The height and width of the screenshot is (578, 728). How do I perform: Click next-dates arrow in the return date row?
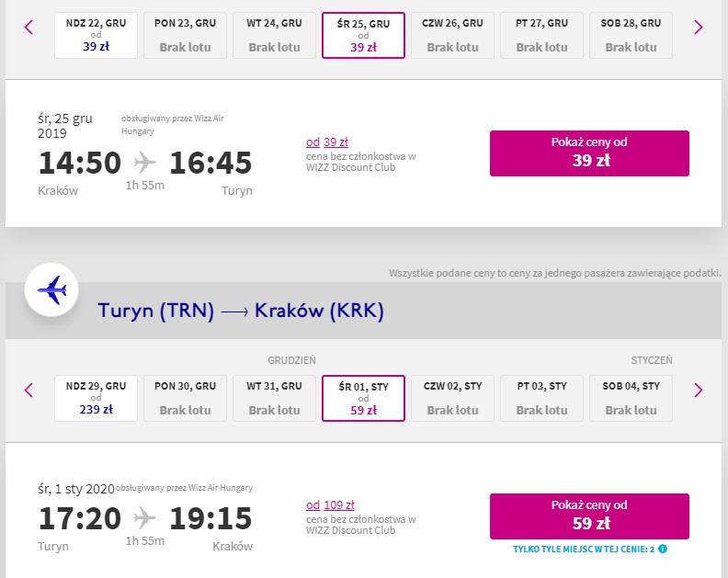(x=699, y=390)
